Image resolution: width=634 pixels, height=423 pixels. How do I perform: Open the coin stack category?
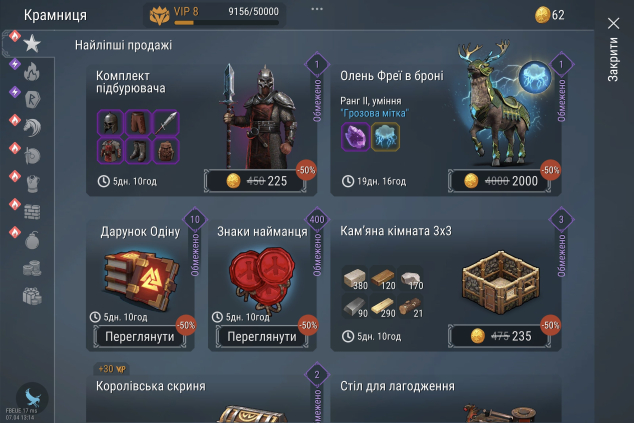[32, 268]
